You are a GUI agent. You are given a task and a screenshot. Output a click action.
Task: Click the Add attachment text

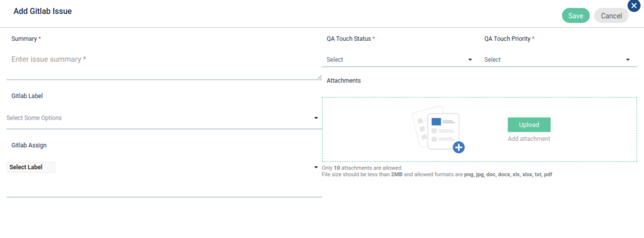click(x=529, y=139)
